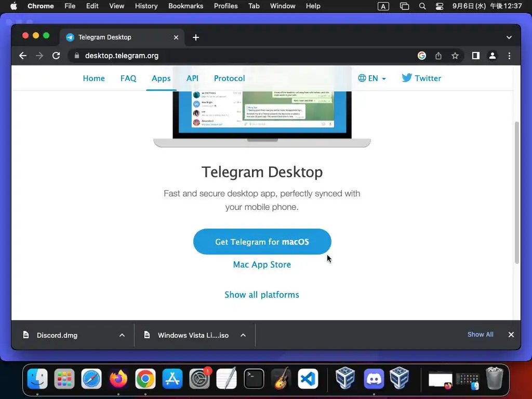Click Get Telegram for macOS button

coord(262,242)
